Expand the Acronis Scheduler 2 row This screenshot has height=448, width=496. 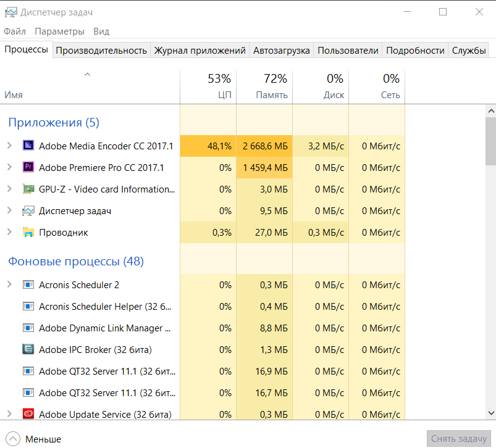point(9,284)
